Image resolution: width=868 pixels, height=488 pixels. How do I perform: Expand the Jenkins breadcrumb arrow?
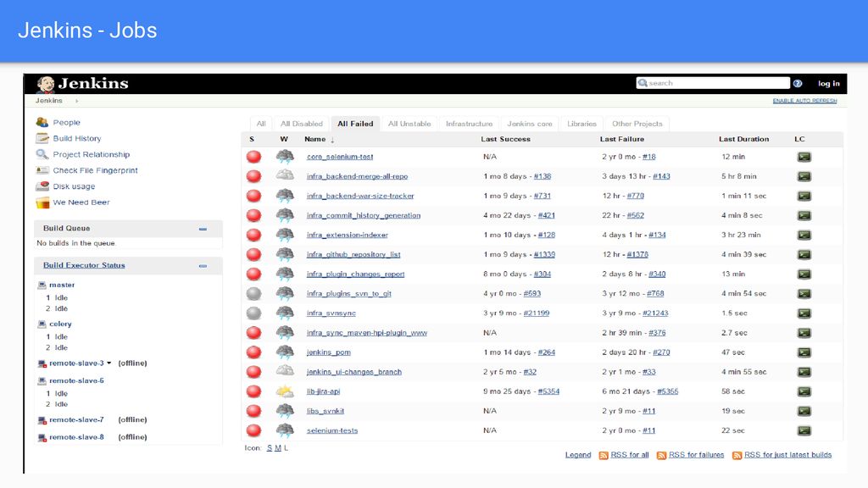77,101
